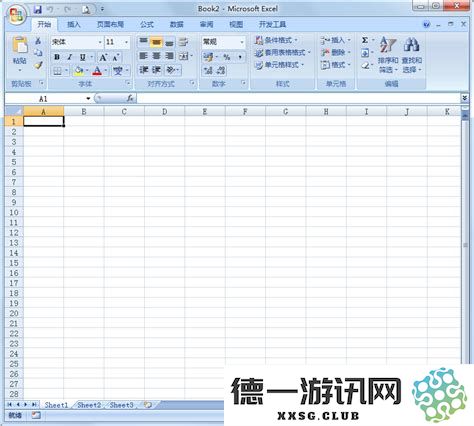Click the insert function fx button

(130, 98)
